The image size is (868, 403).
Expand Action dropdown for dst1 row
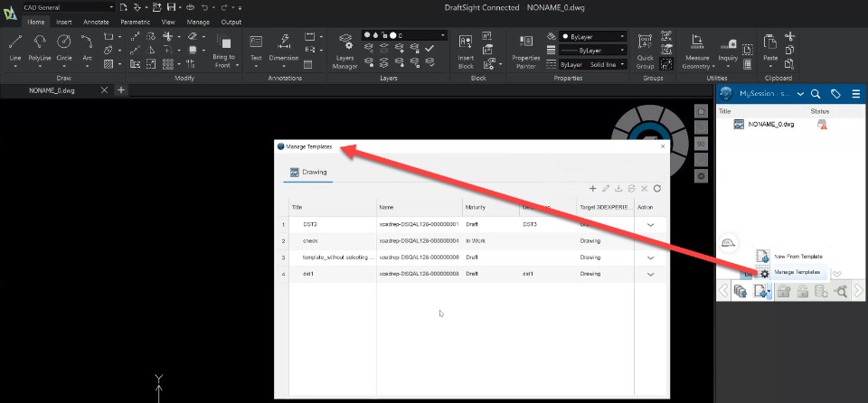[650, 274]
